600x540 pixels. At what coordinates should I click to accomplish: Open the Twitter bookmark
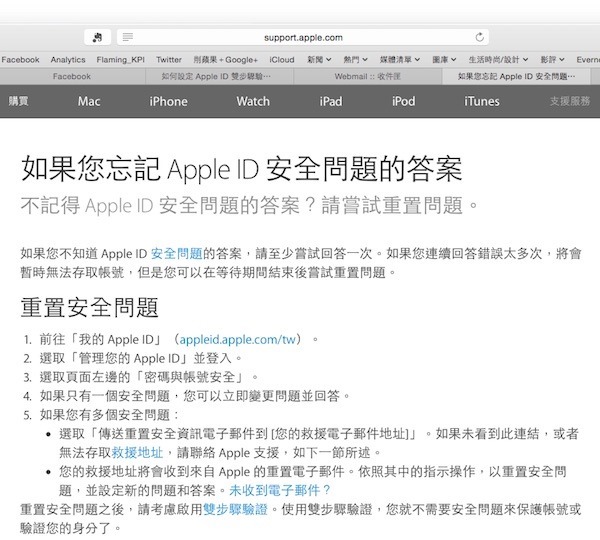[168, 60]
